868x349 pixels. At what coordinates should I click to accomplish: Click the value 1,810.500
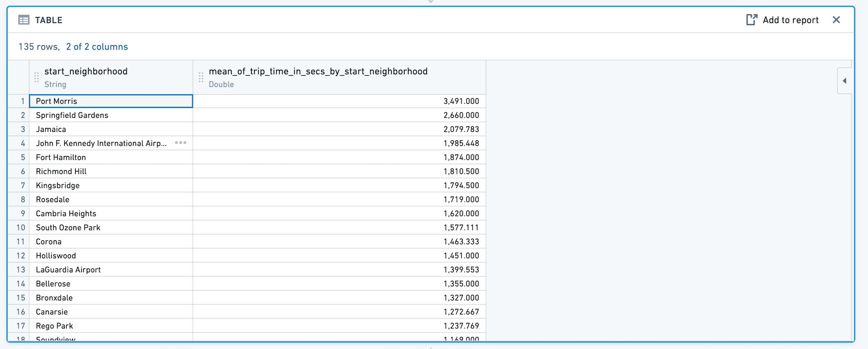click(461, 171)
